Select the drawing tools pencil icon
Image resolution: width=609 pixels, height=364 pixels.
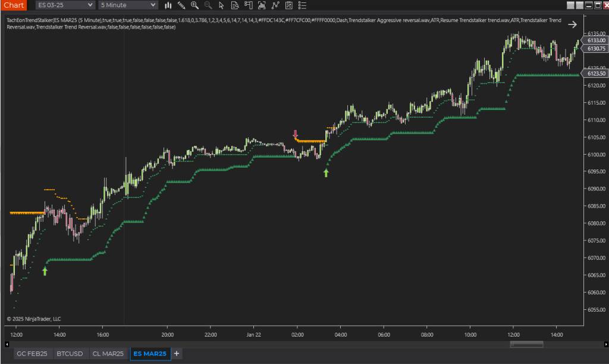pyautogui.click(x=181, y=5)
